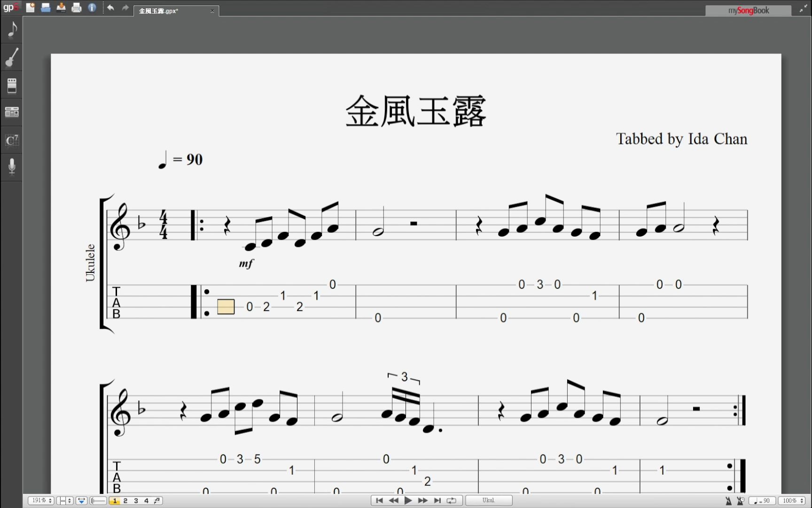Open the 100% relative speed dropdown
812x508 pixels.
[793, 501]
